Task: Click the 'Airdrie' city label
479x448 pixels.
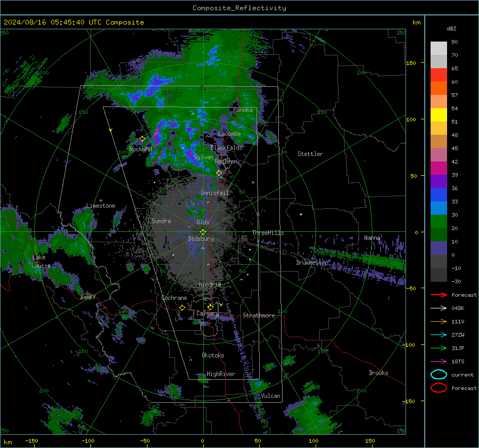Action: (x=210, y=284)
